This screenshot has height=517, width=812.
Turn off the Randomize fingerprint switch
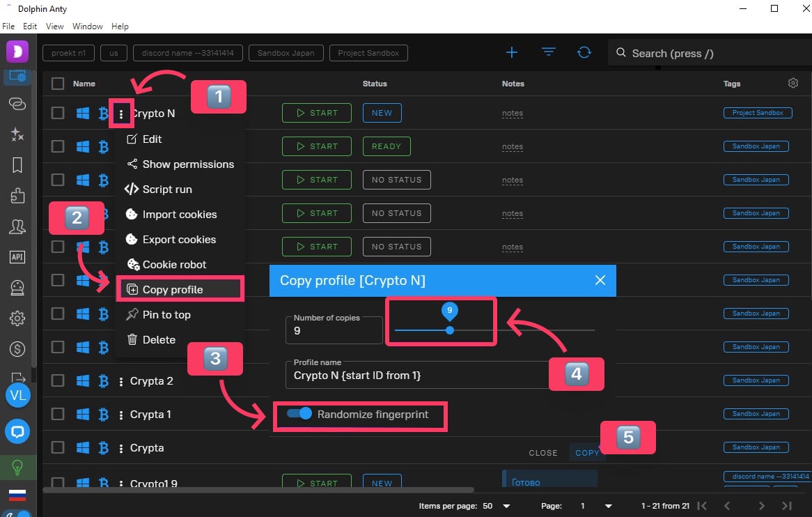click(x=299, y=413)
